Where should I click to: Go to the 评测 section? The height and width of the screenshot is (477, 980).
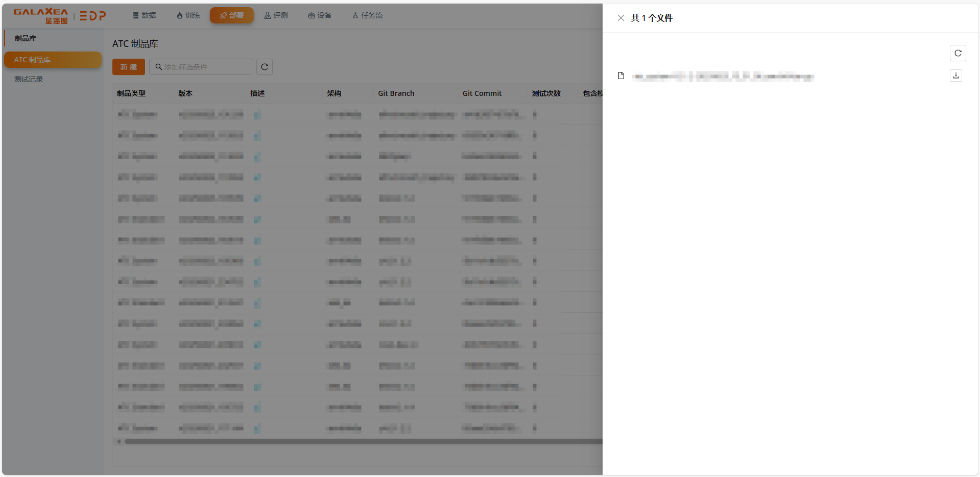click(276, 15)
